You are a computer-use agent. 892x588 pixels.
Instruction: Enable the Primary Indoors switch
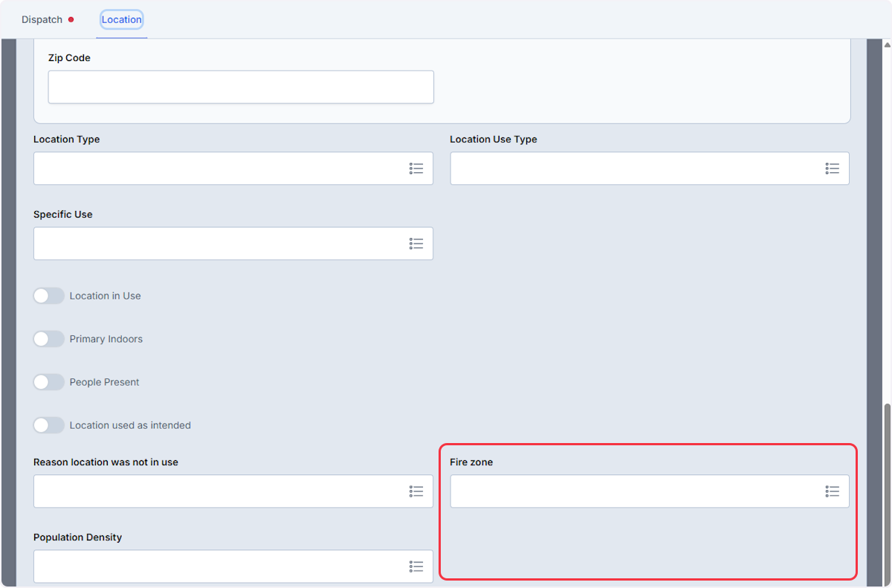49,339
